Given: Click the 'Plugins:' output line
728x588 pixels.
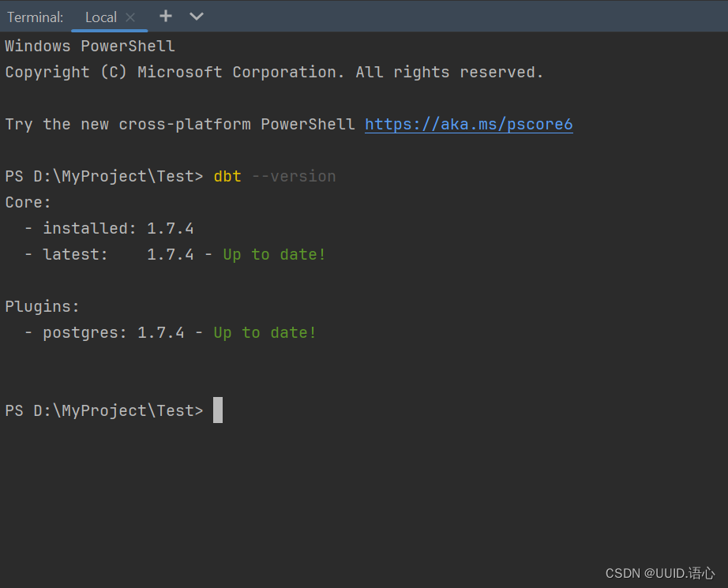Looking at the screenshot, I should (x=43, y=307).
